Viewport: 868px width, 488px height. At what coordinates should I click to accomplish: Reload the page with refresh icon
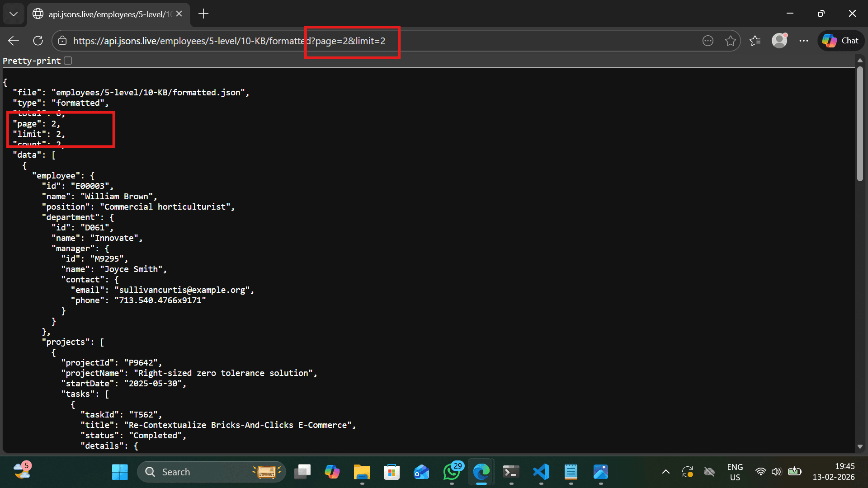coord(38,41)
